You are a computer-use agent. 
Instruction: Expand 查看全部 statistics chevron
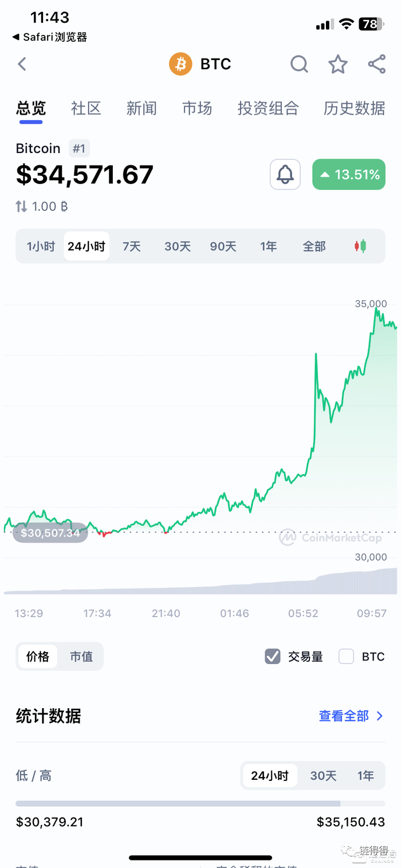pyautogui.click(x=380, y=716)
